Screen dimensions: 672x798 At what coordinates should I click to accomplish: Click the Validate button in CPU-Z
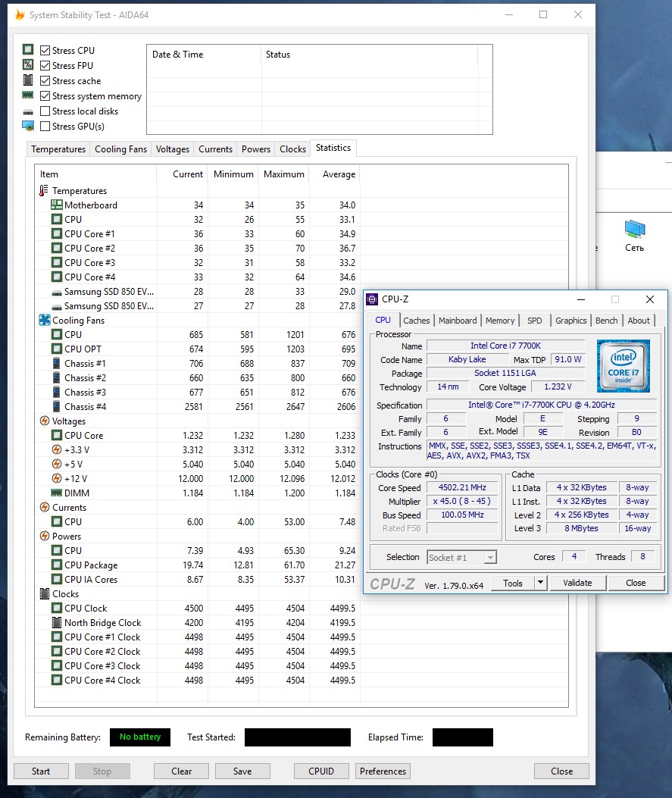(577, 583)
